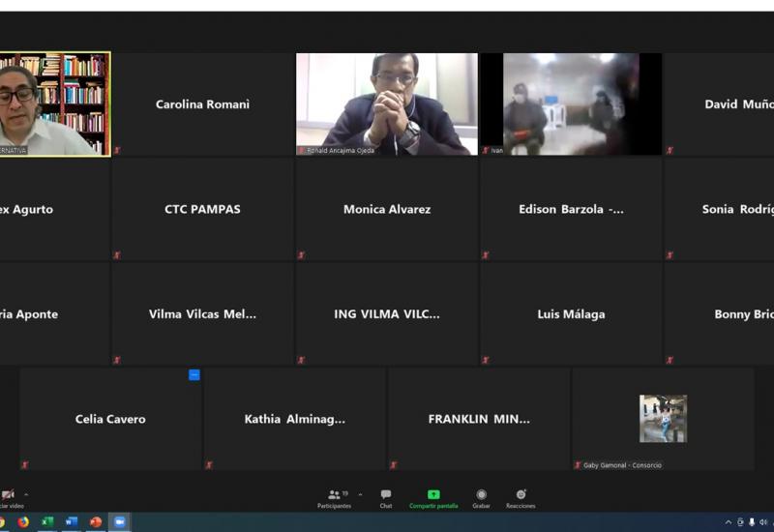Click Gaby Gamonal's profile picture
774x532 pixels.
[x=663, y=418]
